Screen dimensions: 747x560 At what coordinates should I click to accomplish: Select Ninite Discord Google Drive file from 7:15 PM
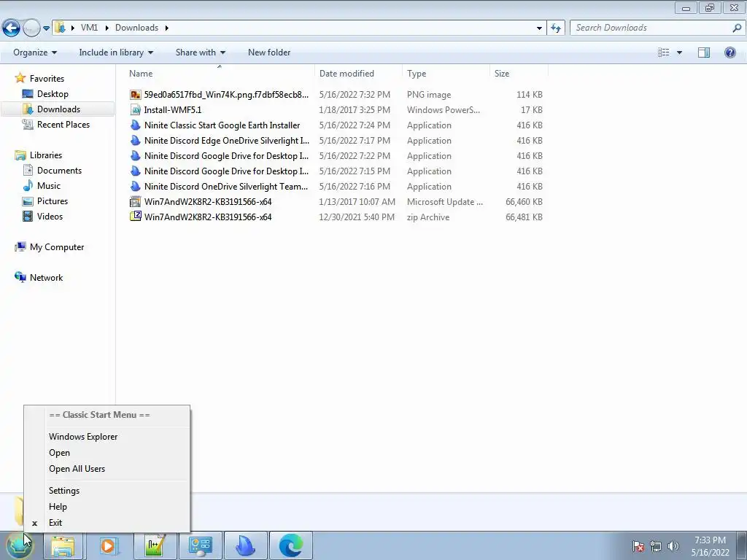226,171
